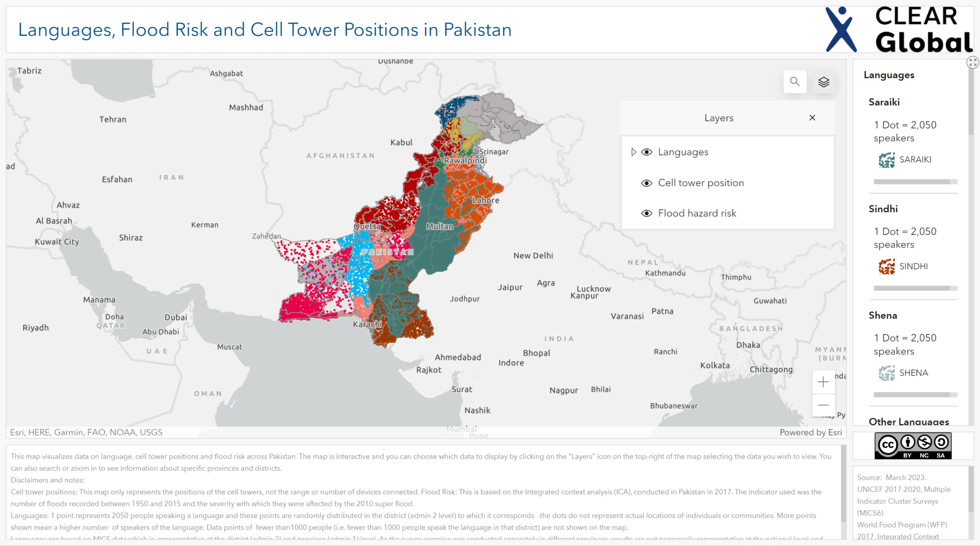Screen dimensions: 980x546
Task: Click the CLEAR Global logo
Action: (899, 29)
